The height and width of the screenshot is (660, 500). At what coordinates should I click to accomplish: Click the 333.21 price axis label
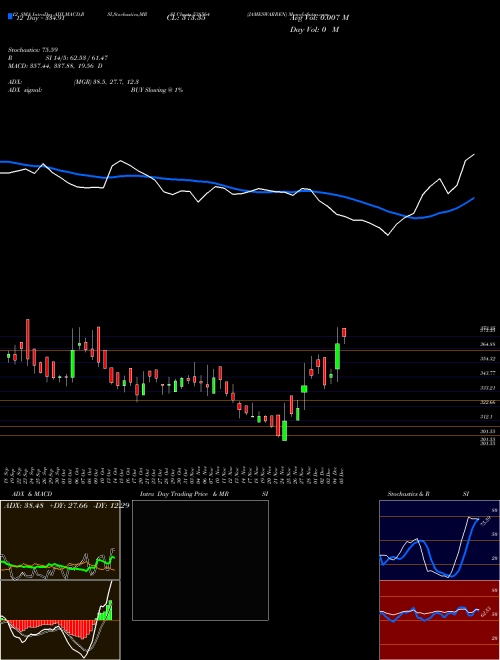point(487,388)
